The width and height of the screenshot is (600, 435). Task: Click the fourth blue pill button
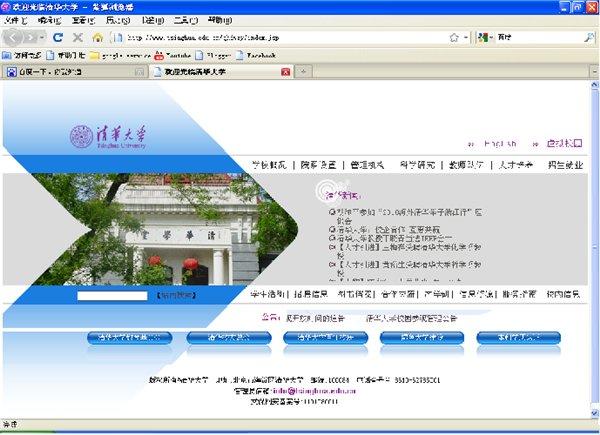(422, 338)
